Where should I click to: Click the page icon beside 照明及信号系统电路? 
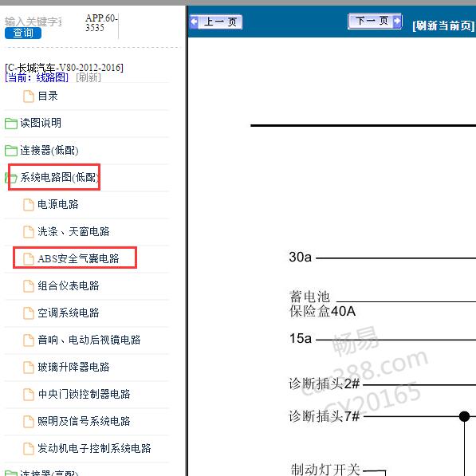tap(29, 421)
